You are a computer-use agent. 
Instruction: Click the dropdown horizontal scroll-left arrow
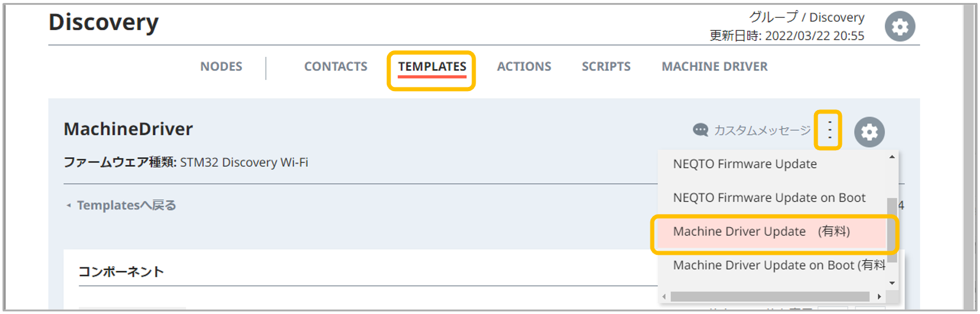665,297
